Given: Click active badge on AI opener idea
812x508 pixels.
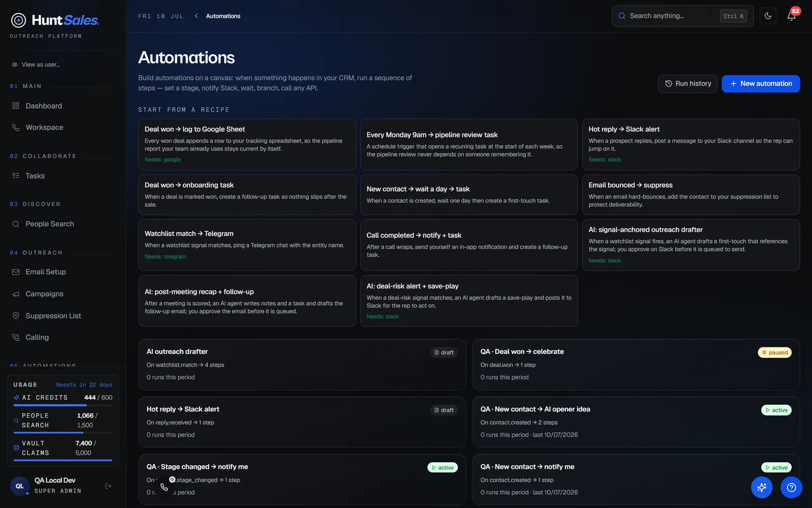Looking at the screenshot, I should click(776, 410).
